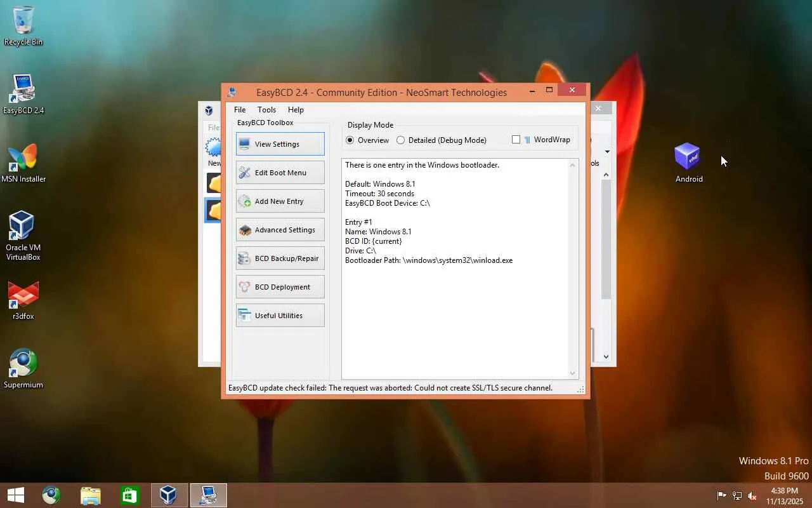The image size is (812, 508).
Task: Open Advanced Settings
Action: [x=280, y=230]
